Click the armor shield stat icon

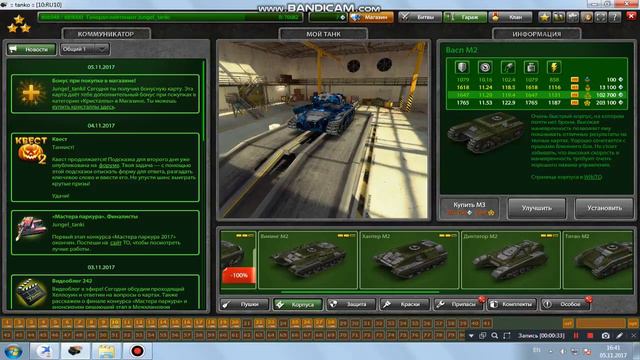coord(462,67)
